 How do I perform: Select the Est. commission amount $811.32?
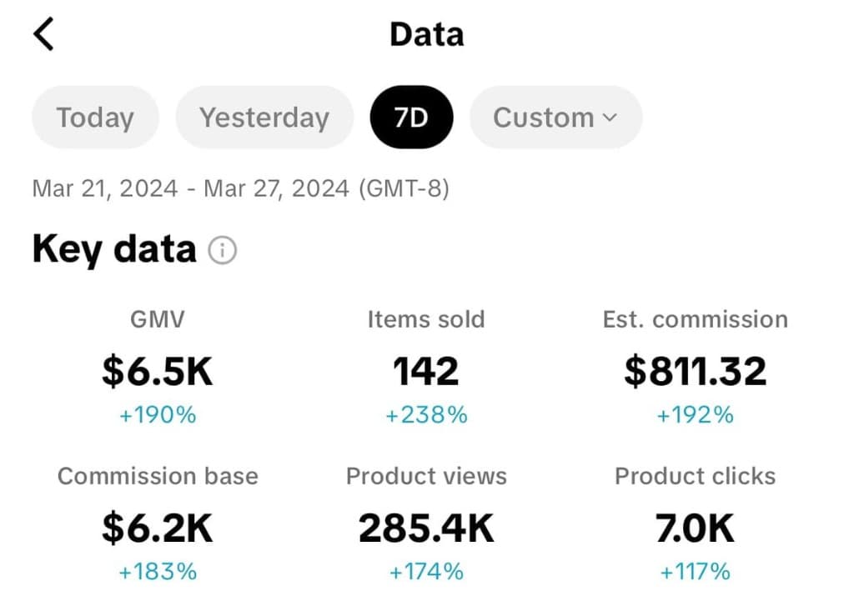pyautogui.click(x=696, y=371)
